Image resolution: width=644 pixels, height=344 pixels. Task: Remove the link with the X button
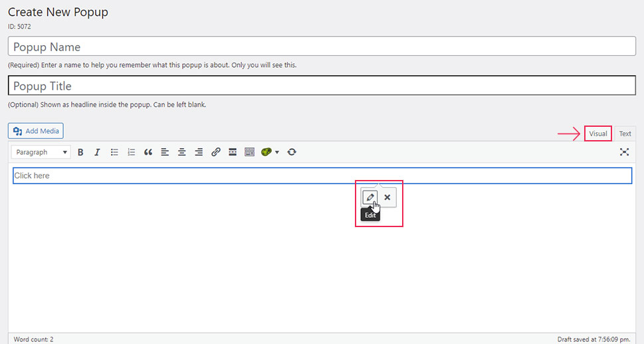387,197
